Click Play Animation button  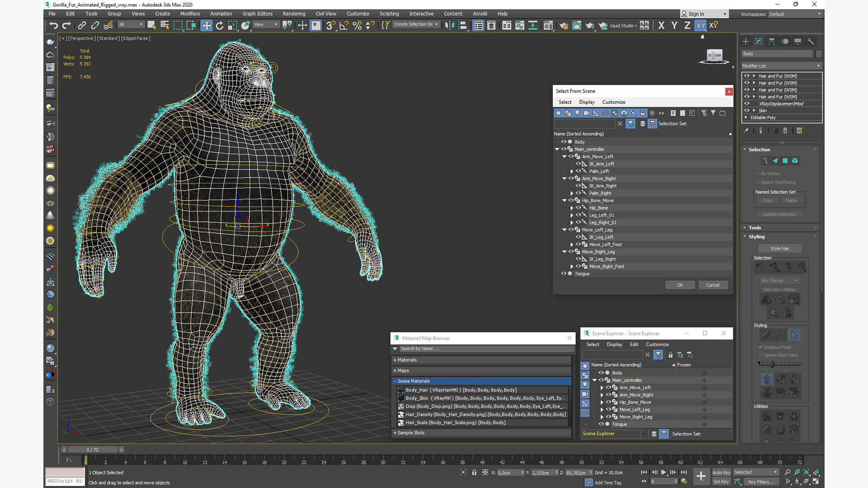[x=664, y=472]
